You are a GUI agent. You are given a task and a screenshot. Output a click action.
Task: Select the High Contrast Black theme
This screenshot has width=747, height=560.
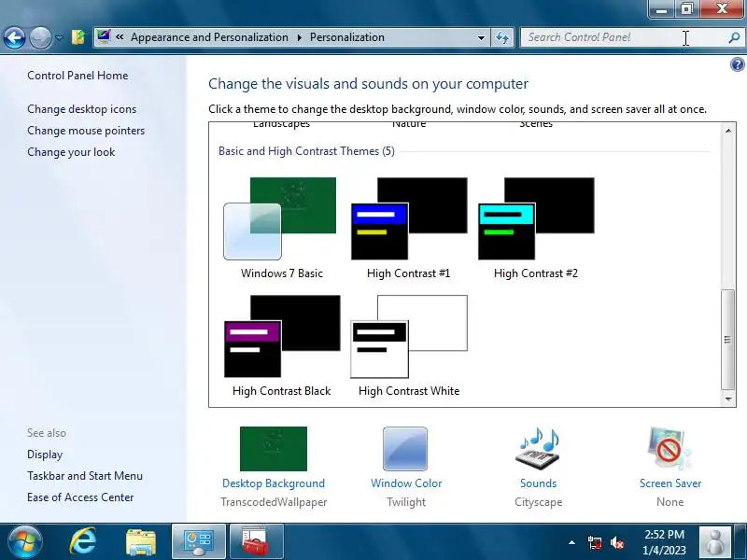pyautogui.click(x=281, y=345)
